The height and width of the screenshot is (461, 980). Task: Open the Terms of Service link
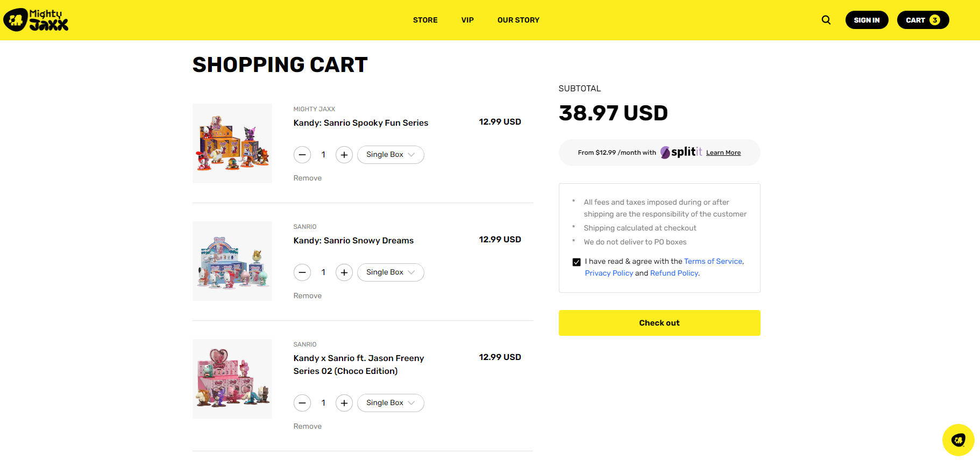coord(713,262)
